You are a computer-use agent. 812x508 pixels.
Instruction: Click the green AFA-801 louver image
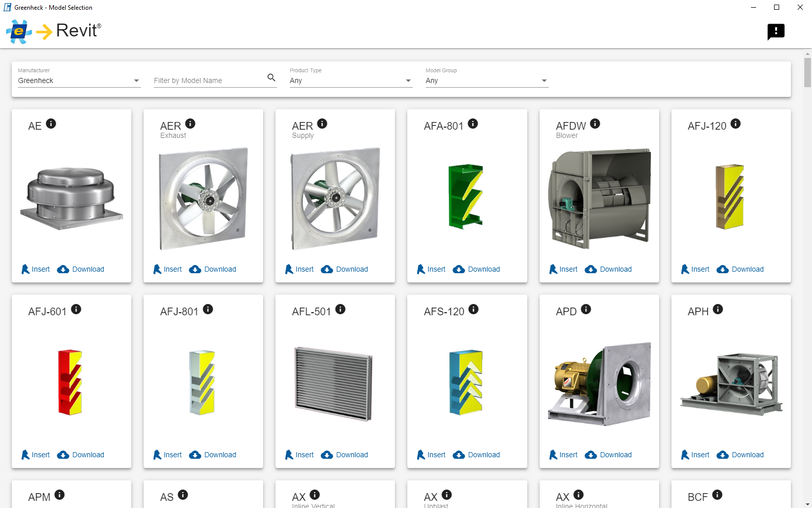pyautogui.click(x=466, y=196)
